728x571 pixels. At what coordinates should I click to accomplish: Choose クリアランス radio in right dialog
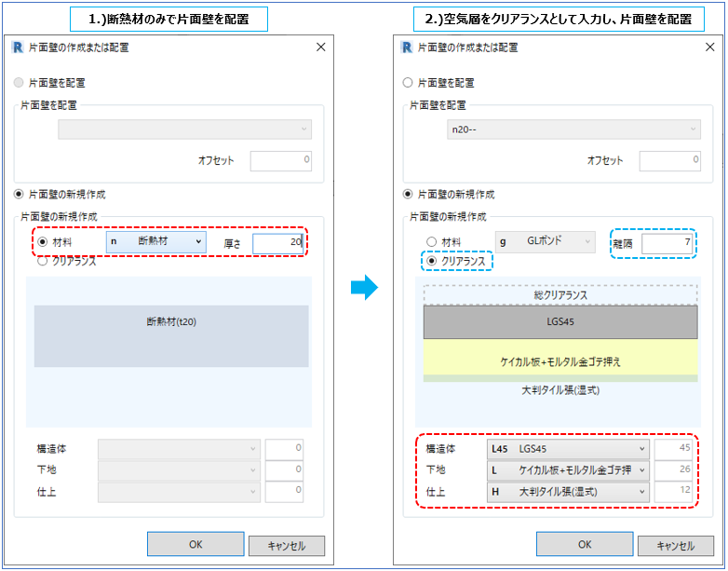pos(432,261)
